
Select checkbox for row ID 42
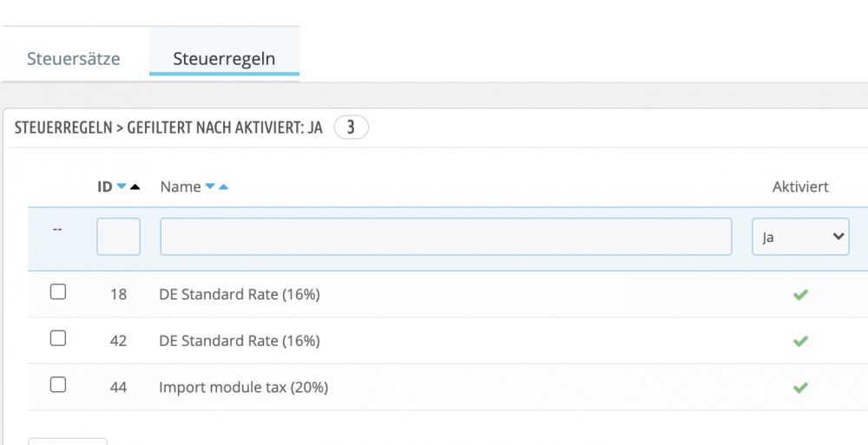click(58, 338)
